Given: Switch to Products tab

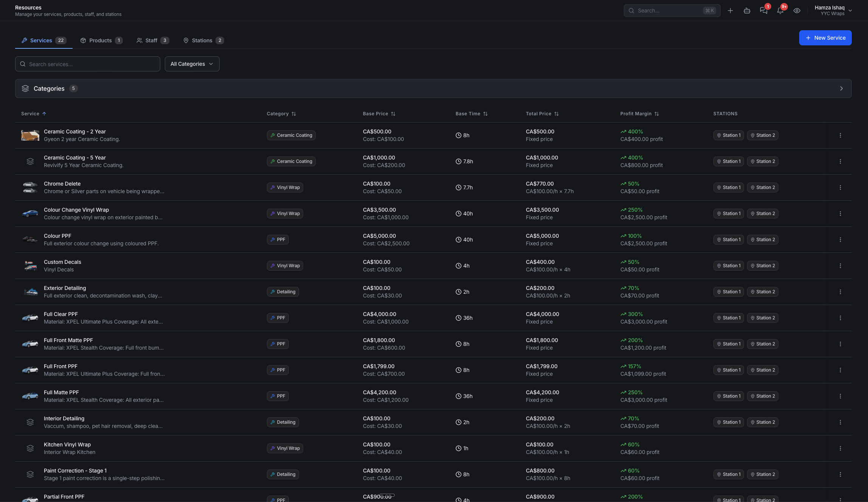Looking at the screenshot, I should click(x=101, y=40).
